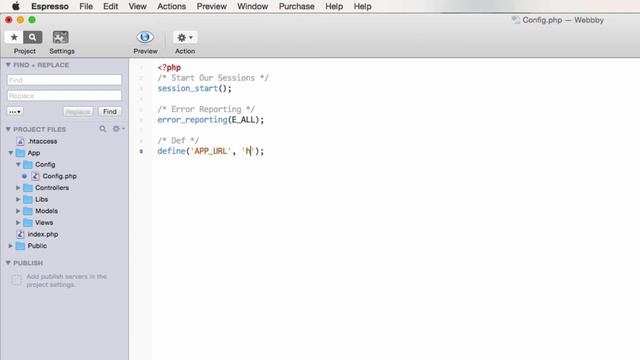
Task: Click the project files search icon
Action: coord(103,129)
